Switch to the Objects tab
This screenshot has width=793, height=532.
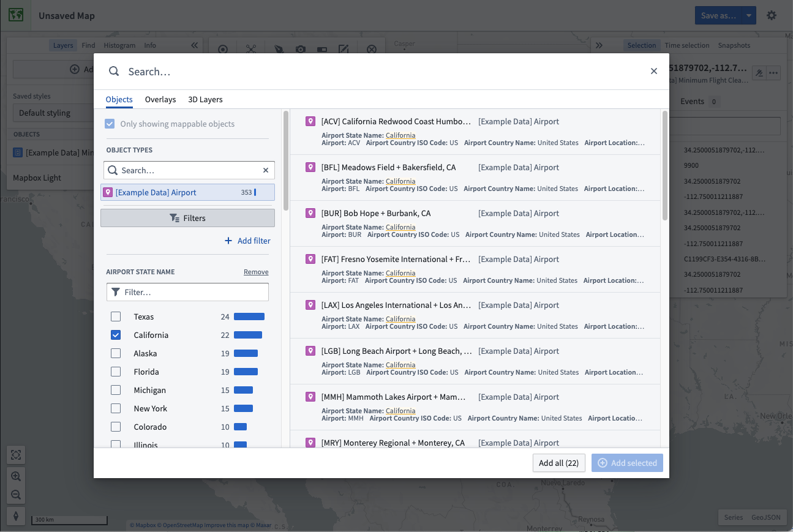tap(119, 99)
